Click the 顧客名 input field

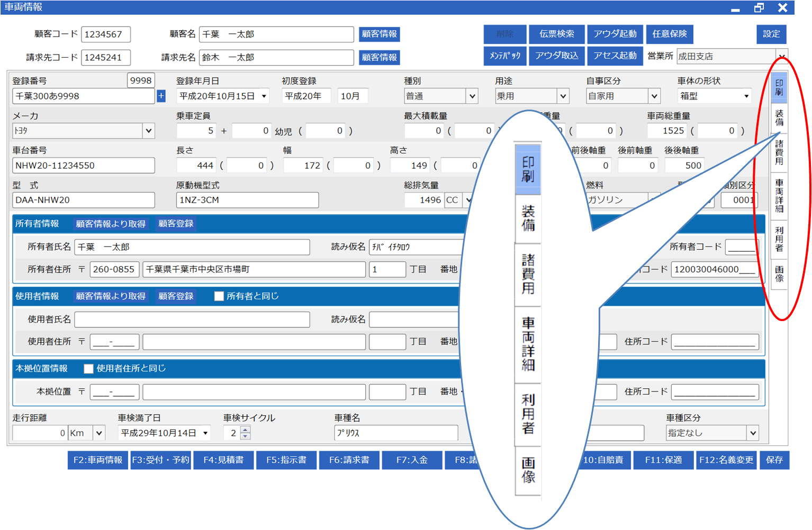pyautogui.click(x=276, y=34)
